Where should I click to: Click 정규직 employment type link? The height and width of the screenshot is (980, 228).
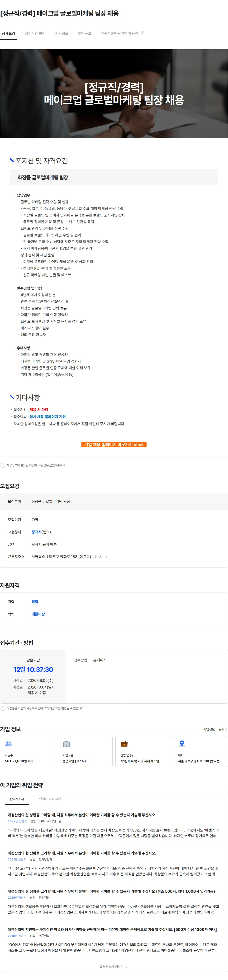(36, 532)
